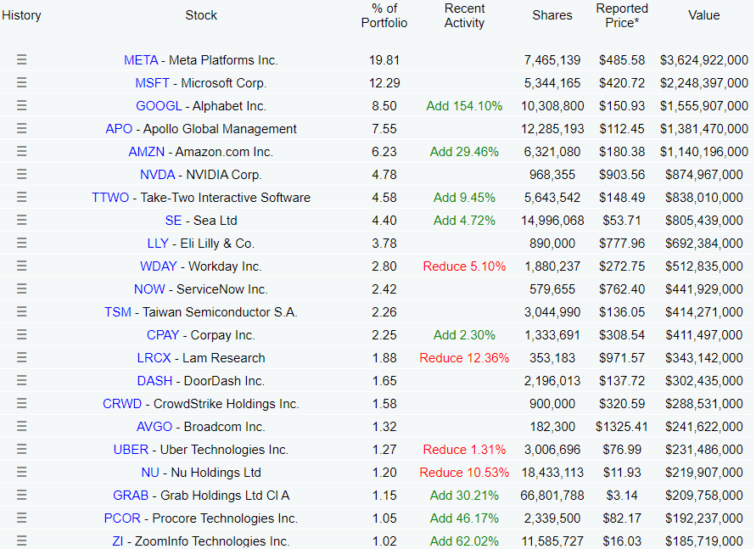Click the Stock column header
Image resolution: width=756 pixels, height=549 pixels.
[201, 15]
